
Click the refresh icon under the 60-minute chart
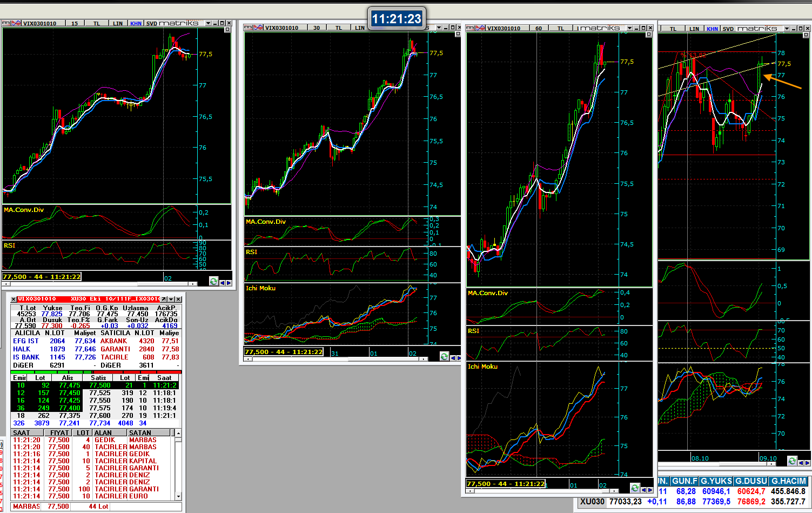635,488
